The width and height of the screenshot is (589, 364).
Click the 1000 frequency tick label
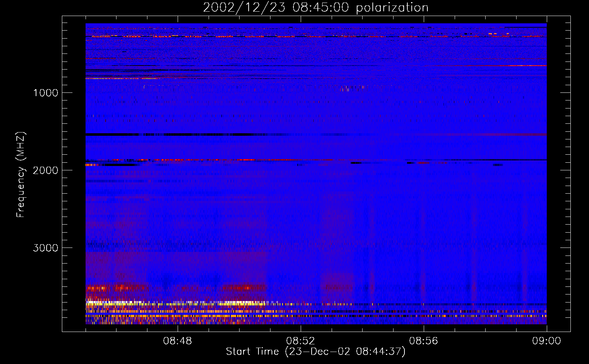[x=46, y=93]
